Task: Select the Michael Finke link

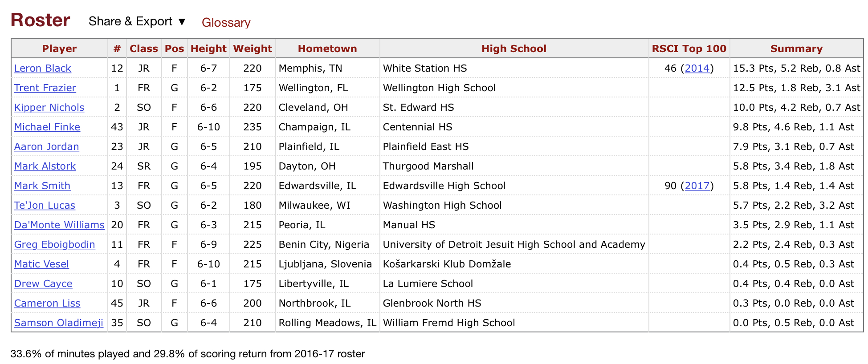Action: tap(47, 127)
